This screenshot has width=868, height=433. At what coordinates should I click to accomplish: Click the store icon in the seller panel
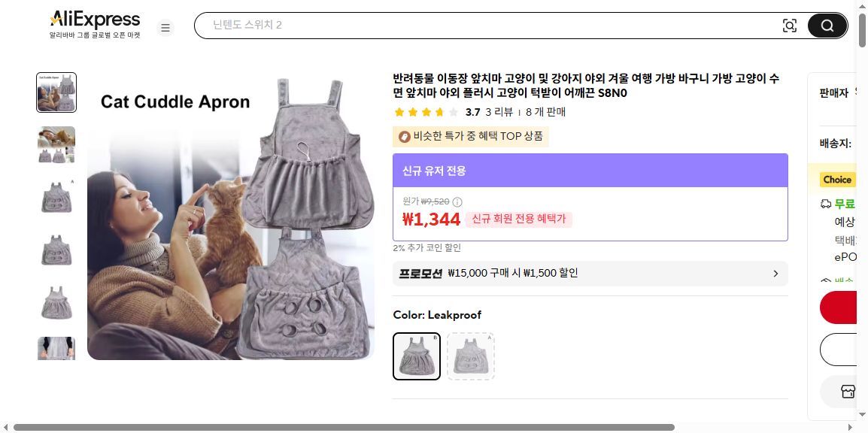pyautogui.click(x=848, y=392)
